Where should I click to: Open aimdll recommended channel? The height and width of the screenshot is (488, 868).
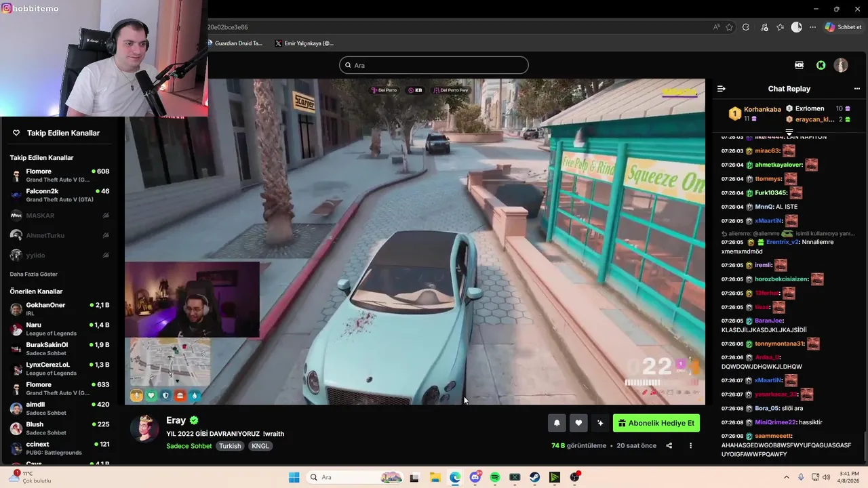pyautogui.click(x=60, y=408)
